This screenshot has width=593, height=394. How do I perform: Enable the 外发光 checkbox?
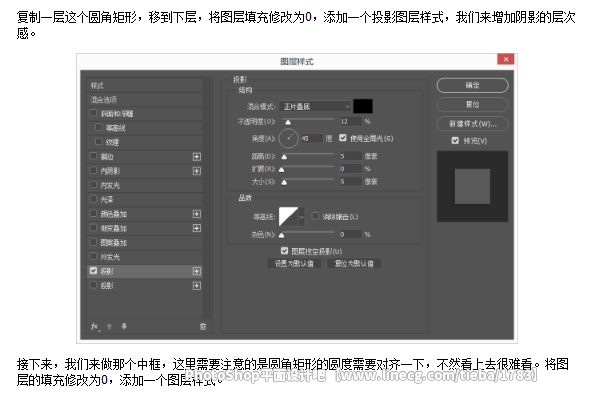(x=93, y=256)
